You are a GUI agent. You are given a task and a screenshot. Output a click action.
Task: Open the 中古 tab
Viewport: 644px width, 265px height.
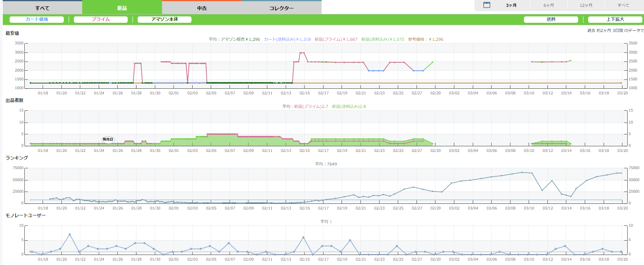point(201,8)
